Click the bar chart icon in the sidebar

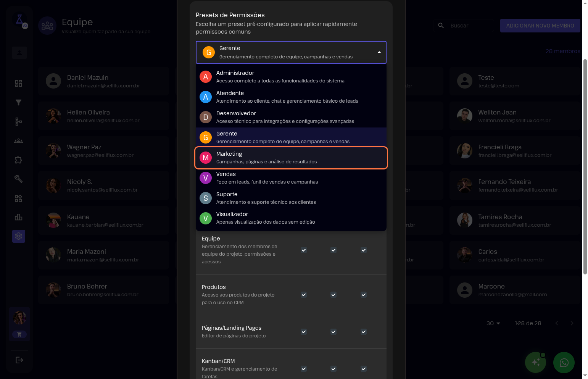(18, 217)
